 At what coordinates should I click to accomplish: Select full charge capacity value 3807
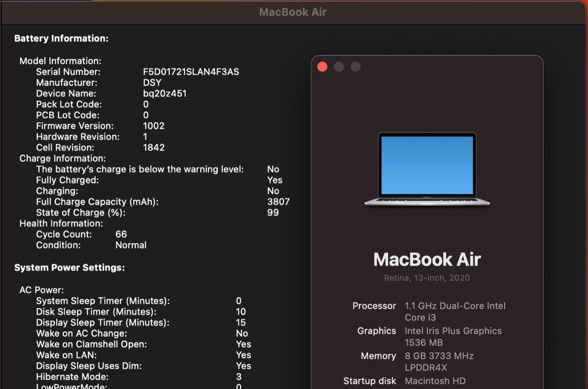(x=278, y=202)
